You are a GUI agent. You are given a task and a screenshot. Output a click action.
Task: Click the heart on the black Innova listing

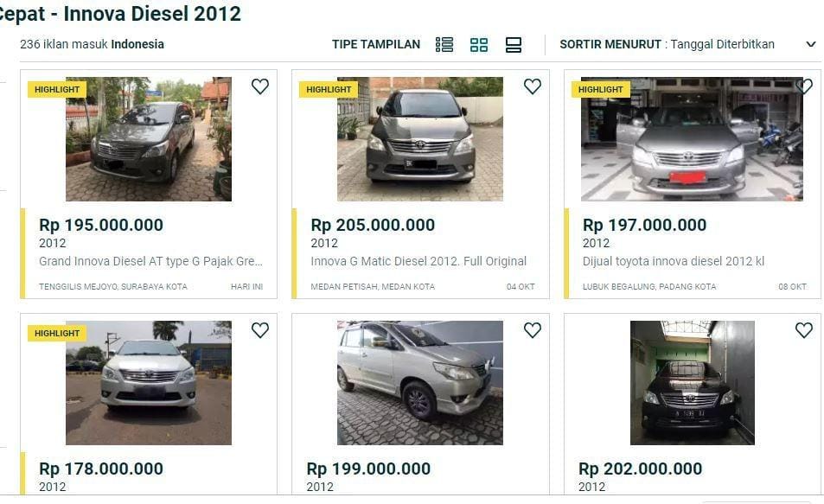[x=804, y=330]
